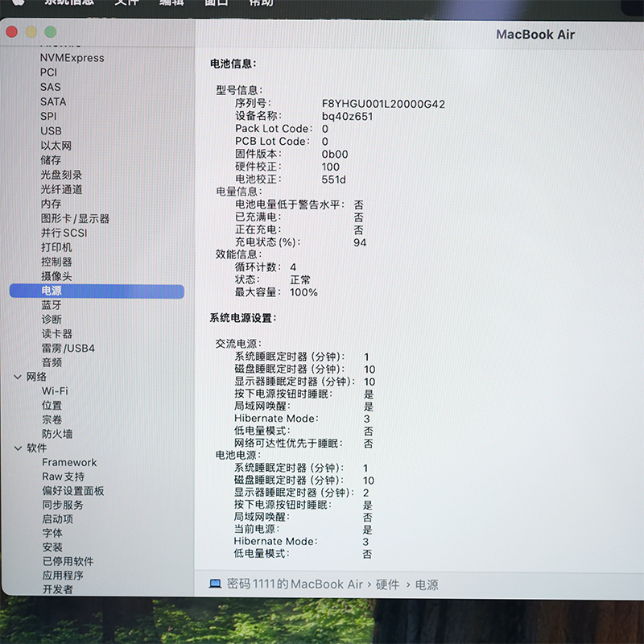Screen dimensions: 644x644
Task: Select 宗卷 under 网络
Action: click(52, 419)
